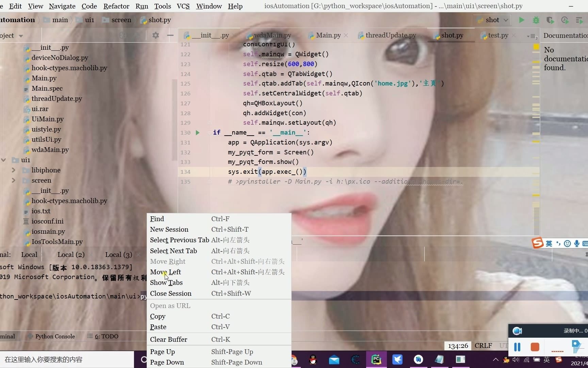The height and width of the screenshot is (368, 588).
Task: Choose Find in the context menu
Action: [219, 219]
